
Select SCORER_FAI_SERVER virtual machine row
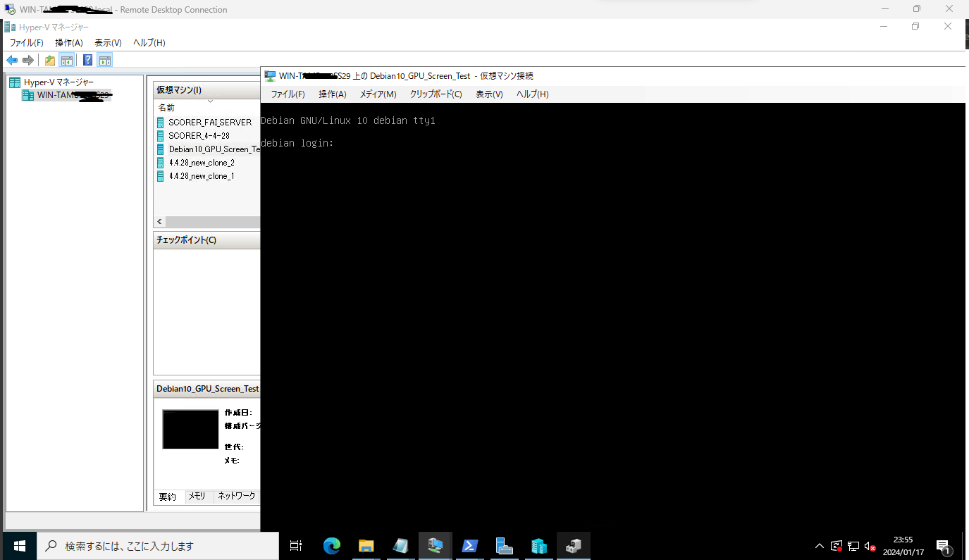pos(208,122)
